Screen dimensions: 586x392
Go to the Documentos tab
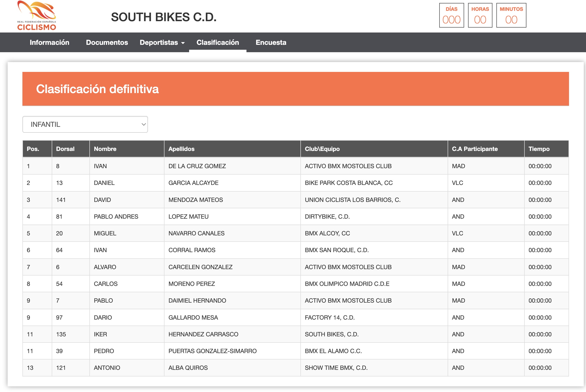pos(107,42)
